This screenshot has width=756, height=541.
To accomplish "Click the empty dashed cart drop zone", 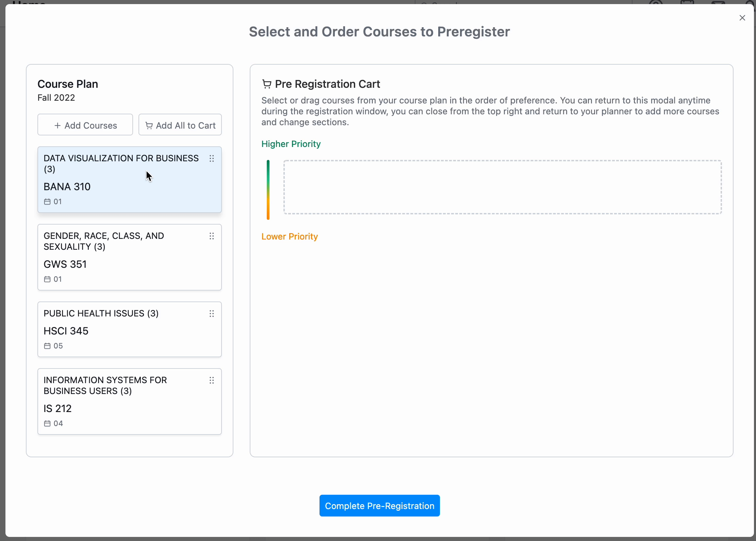I will [503, 187].
